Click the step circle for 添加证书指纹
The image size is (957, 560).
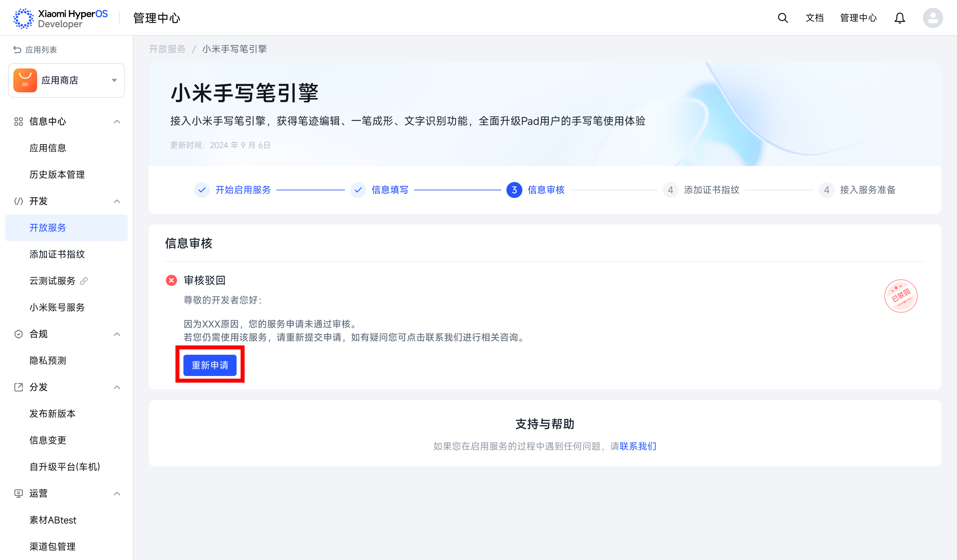pos(670,190)
